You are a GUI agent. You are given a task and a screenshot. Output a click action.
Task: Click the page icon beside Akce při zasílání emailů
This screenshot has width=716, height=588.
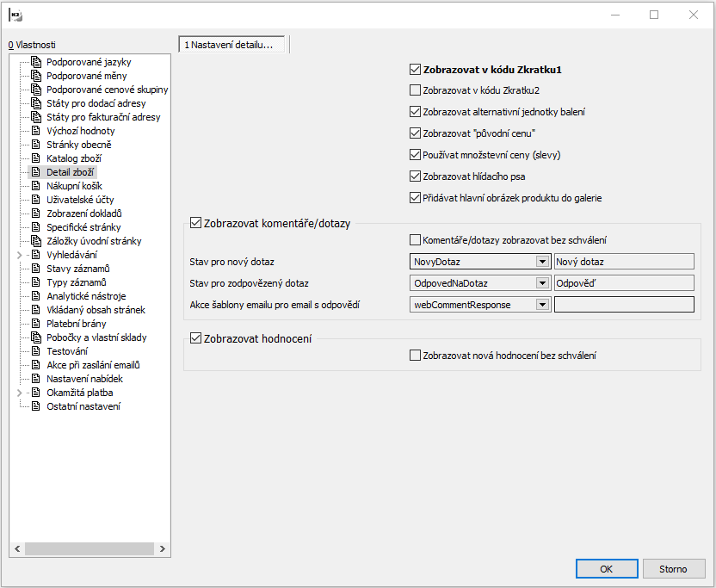35,364
